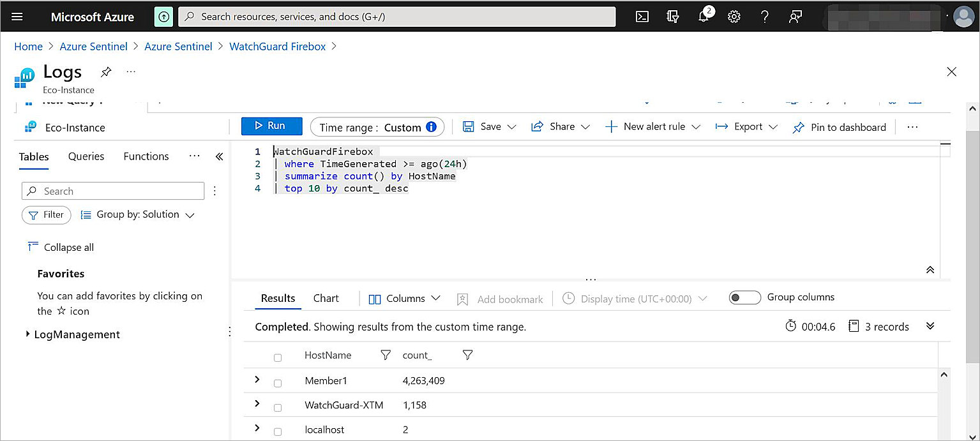This screenshot has width=980, height=441.
Task: Toggle the Group columns switch
Action: coord(744,297)
